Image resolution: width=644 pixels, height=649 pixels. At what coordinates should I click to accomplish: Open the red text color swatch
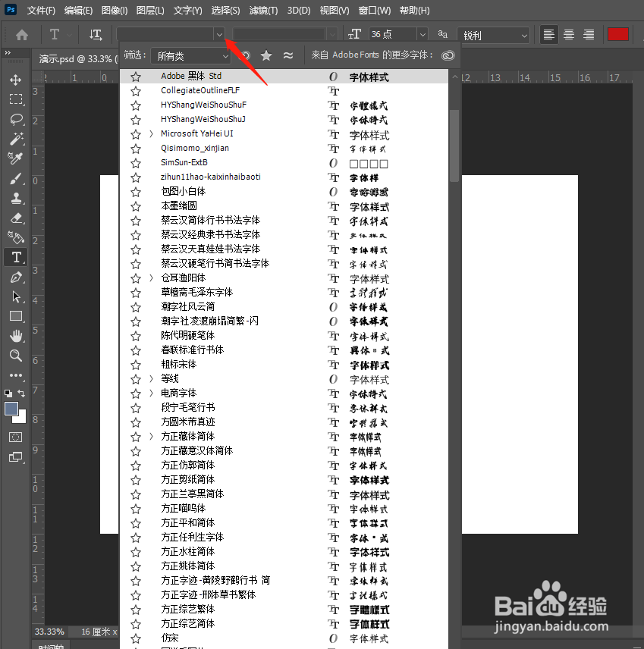coord(618,34)
